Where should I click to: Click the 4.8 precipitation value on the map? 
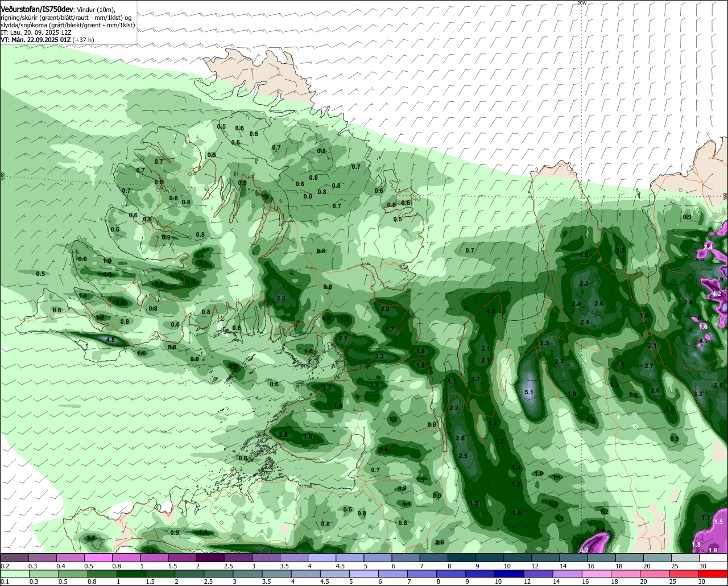click(110, 340)
